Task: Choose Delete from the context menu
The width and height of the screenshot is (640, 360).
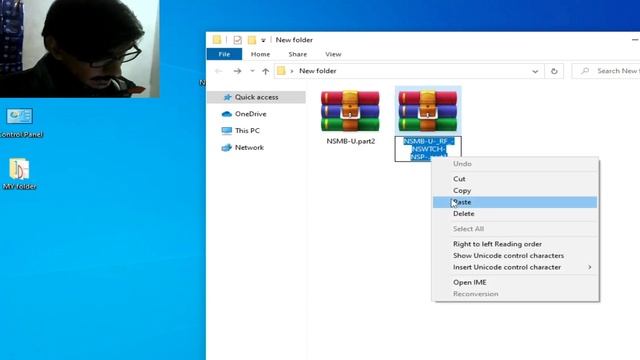Action: pyautogui.click(x=515, y=213)
